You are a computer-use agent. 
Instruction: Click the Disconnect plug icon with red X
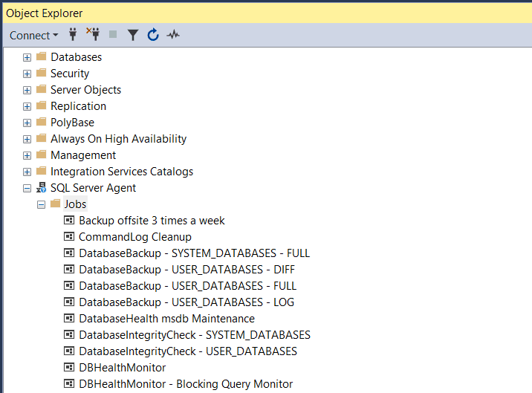point(93,34)
